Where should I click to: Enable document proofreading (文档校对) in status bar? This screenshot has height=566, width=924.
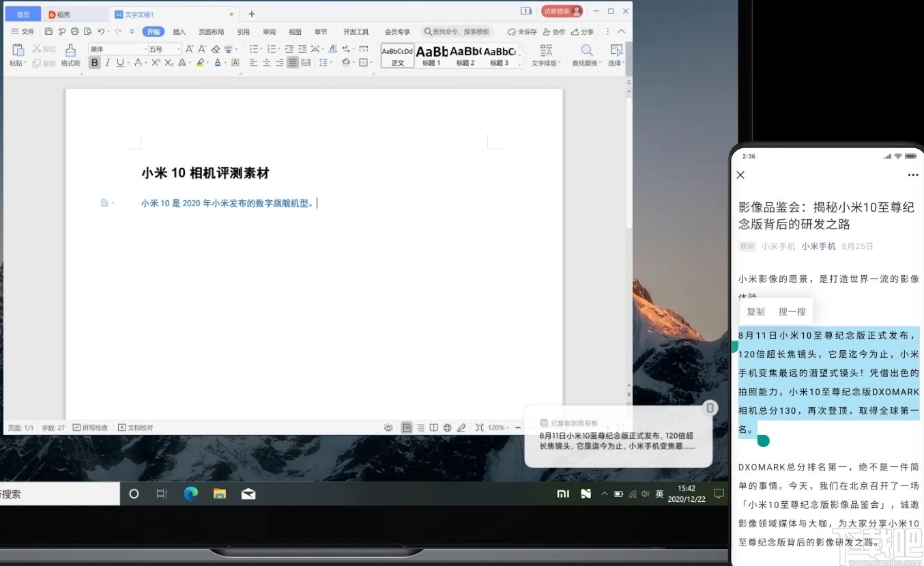tap(135, 427)
